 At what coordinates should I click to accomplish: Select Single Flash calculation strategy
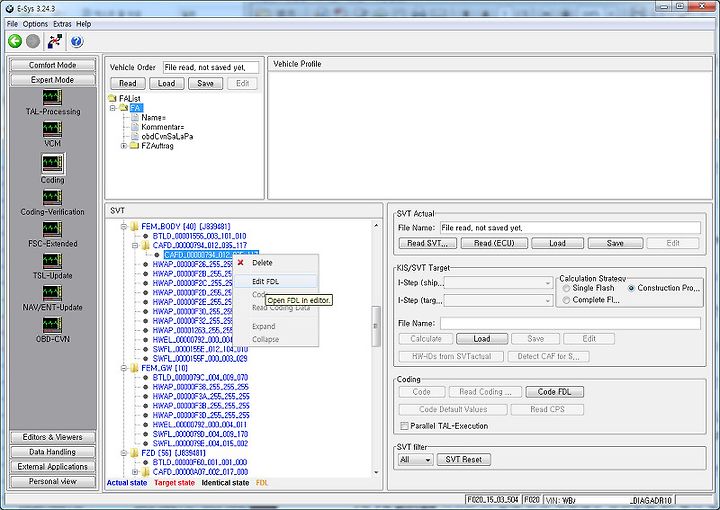tap(566, 288)
